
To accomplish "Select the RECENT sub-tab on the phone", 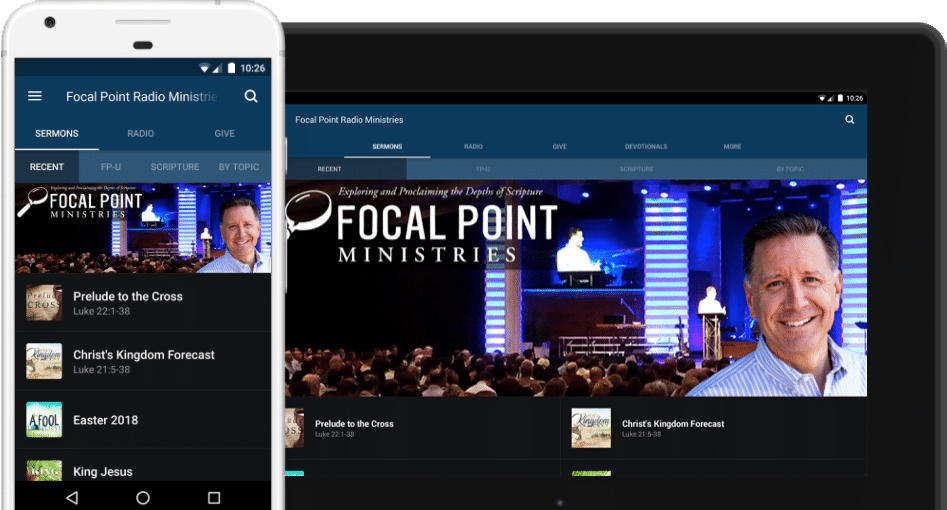I will 47,167.
